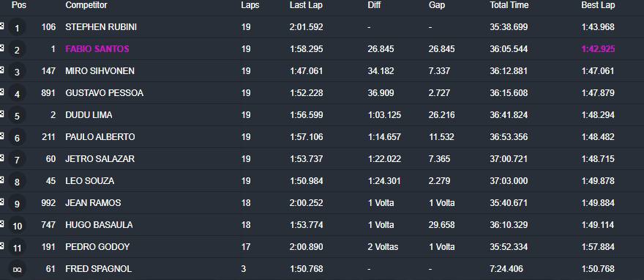Sort by the Best Lap column header
This screenshot has width=644, height=280.
pos(598,5)
